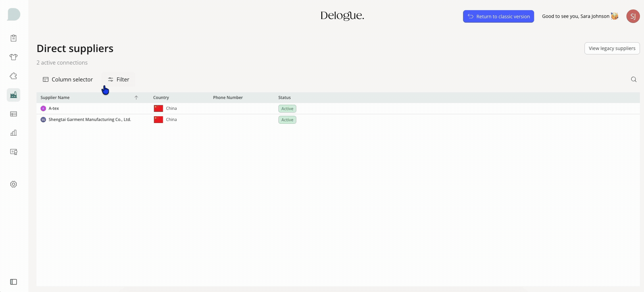
Task: Open the Filter options
Action: [118, 79]
